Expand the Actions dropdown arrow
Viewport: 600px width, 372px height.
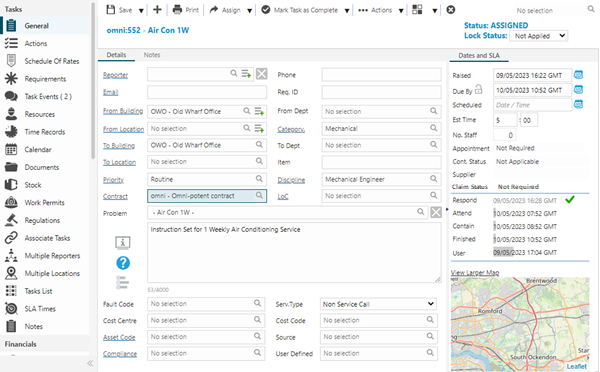coord(401,11)
